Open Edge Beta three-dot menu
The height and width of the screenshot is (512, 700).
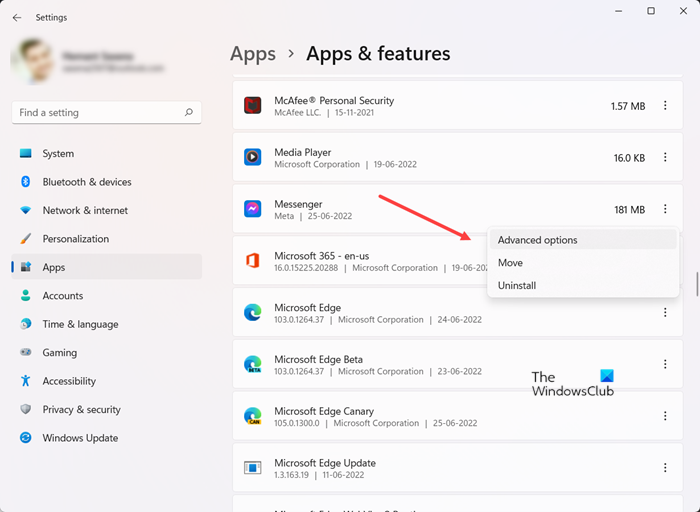click(665, 364)
